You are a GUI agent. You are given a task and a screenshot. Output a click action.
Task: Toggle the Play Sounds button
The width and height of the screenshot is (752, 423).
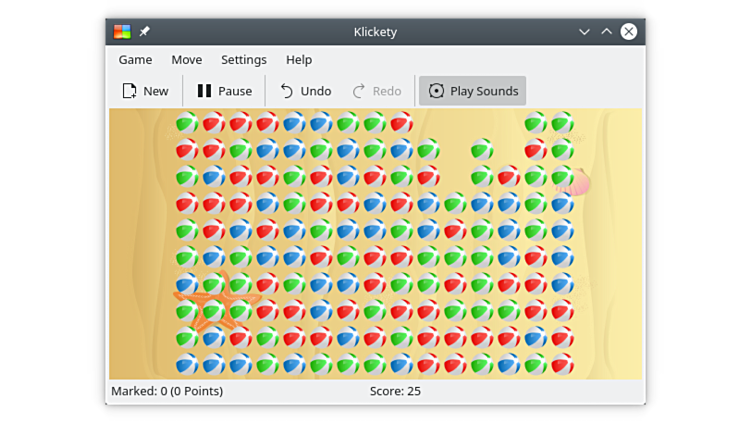(472, 91)
